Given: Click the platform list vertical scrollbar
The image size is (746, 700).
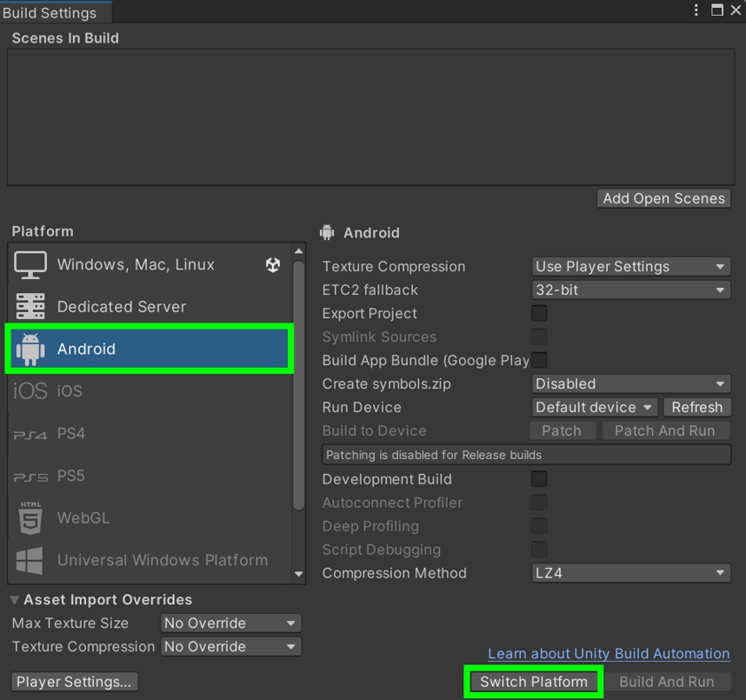Looking at the screenshot, I should pyautogui.click(x=299, y=383).
